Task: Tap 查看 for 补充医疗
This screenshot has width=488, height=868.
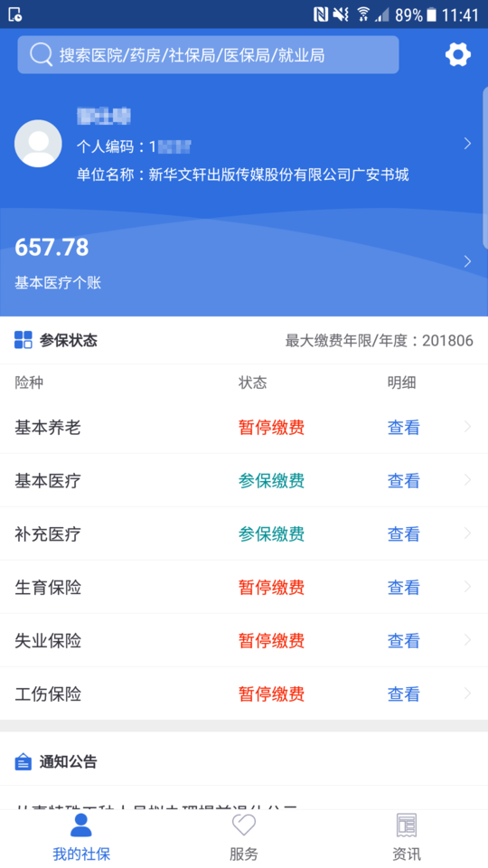Action: [x=403, y=533]
